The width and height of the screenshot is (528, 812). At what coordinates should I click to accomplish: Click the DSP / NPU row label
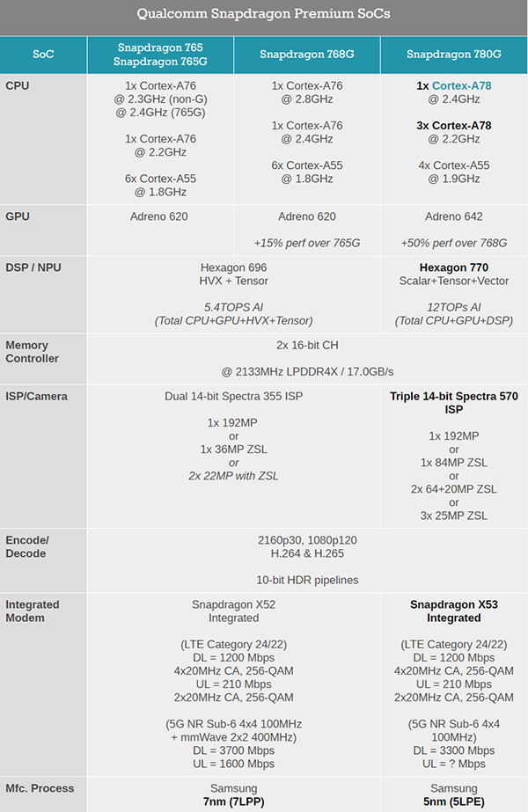pos(33,267)
